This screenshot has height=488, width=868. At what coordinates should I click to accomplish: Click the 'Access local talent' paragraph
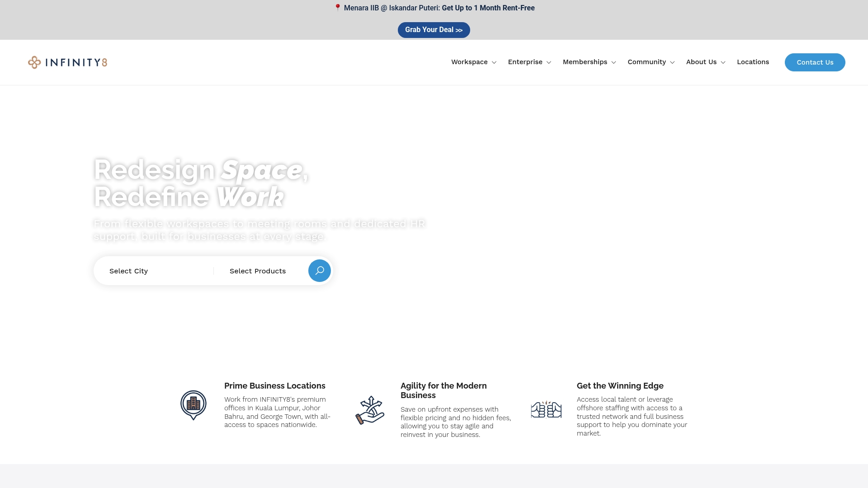pyautogui.click(x=632, y=416)
